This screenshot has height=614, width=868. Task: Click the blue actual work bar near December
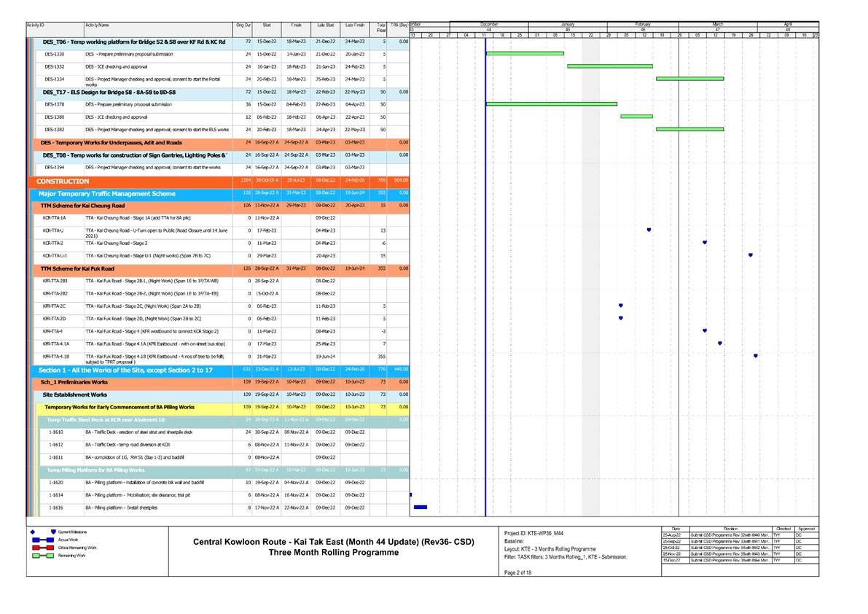(x=421, y=506)
